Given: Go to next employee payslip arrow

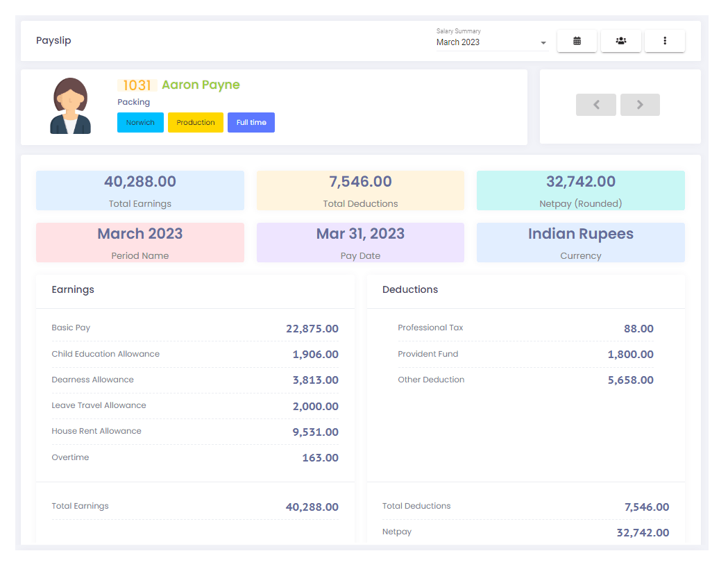Looking at the screenshot, I should [640, 105].
